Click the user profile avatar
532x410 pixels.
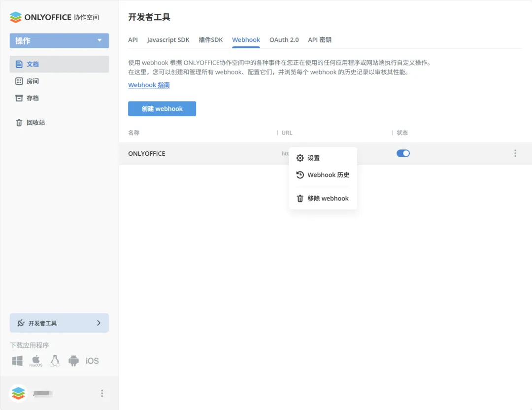[x=18, y=393]
